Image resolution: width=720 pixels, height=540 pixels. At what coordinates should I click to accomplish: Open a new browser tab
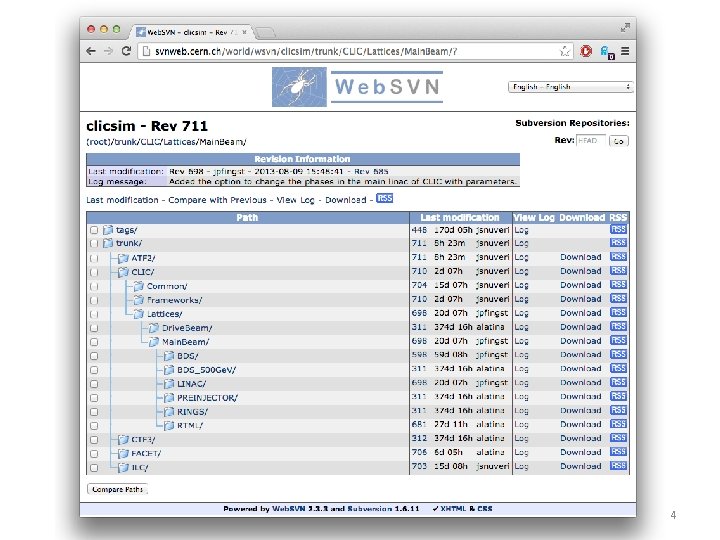click(x=264, y=32)
